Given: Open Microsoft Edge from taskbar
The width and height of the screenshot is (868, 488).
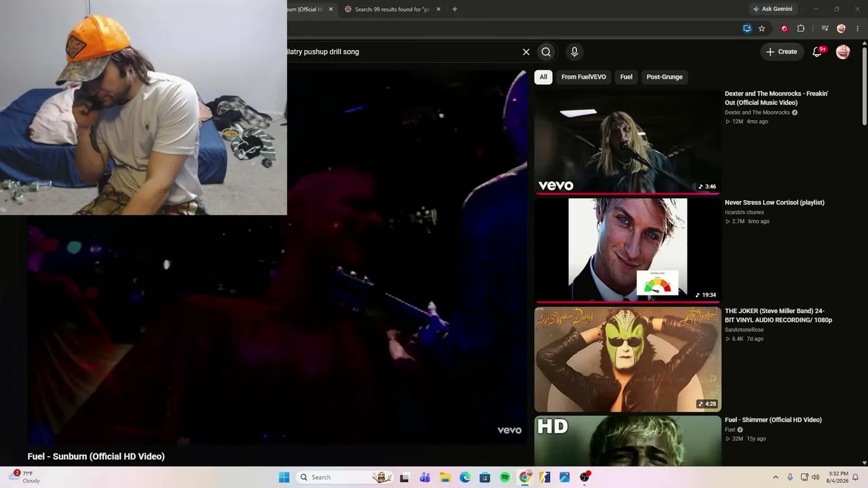Looking at the screenshot, I should (465, 477).
